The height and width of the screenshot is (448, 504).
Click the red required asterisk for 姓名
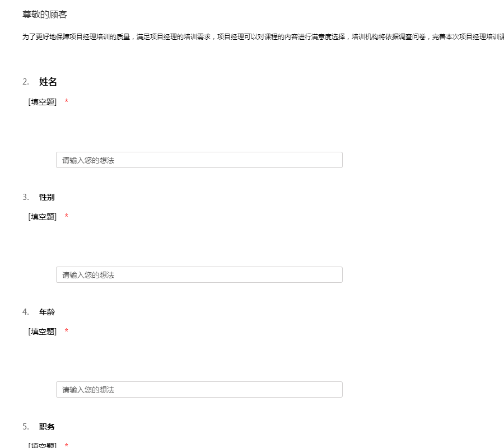pos(67,102)
